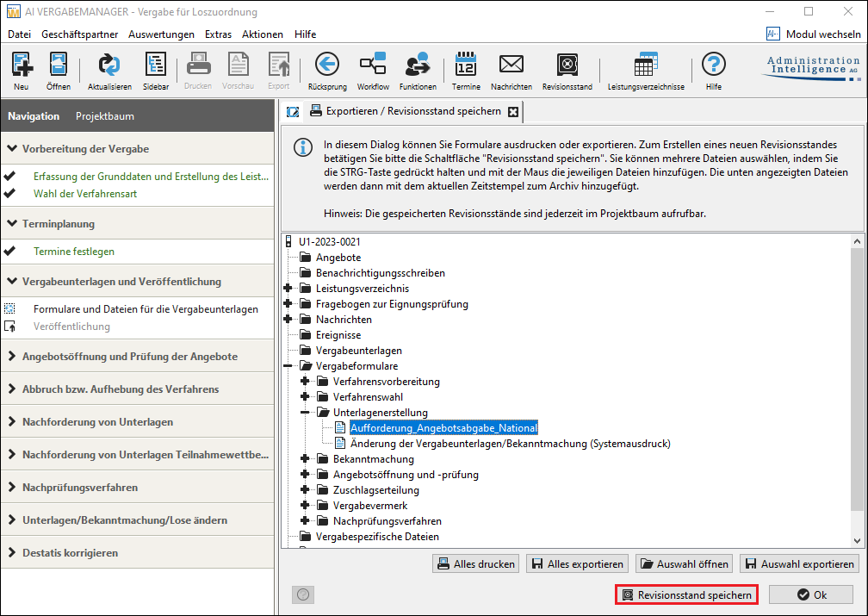The image size is (868, 616).
Task: Click the icon left of the Exportieren tab
Action: 293,112
